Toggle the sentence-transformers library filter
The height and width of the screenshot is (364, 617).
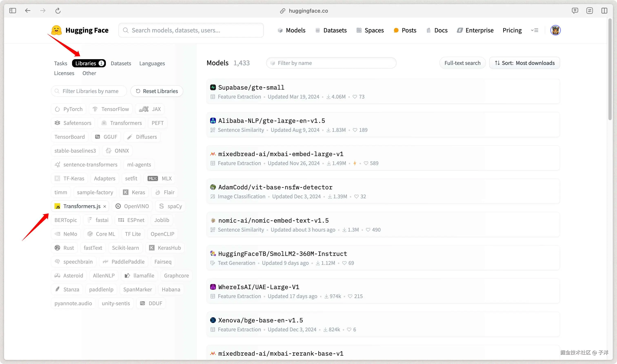click(x=86, y=165)
